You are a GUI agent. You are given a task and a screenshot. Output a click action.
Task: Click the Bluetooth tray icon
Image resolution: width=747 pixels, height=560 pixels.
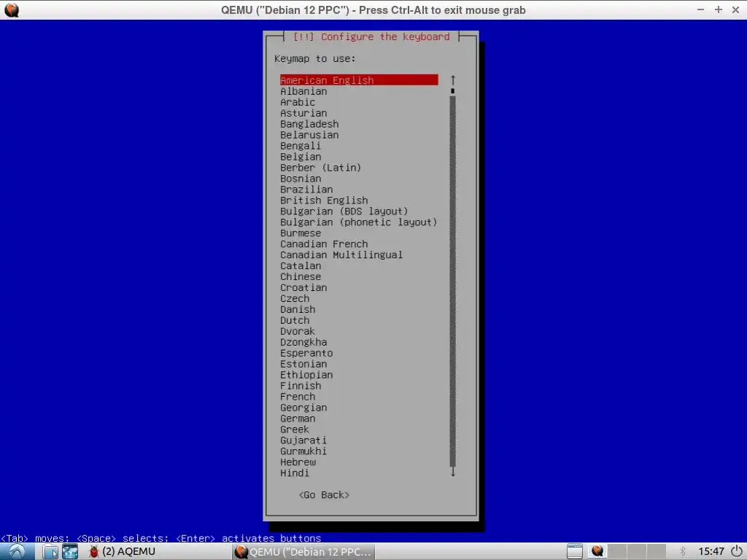tap(682, 551)
